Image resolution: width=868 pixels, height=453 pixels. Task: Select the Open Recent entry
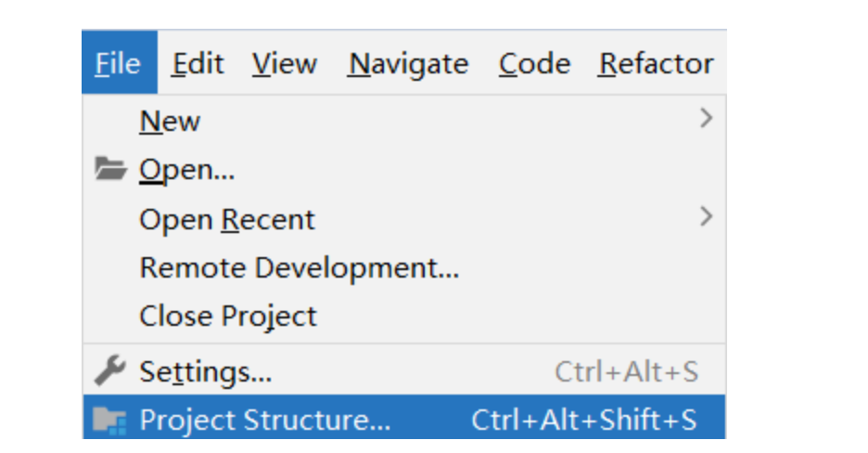pos(404,219)
